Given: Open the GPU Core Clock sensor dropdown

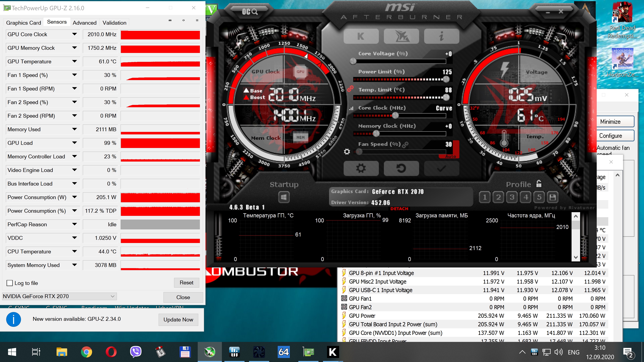Looking at the screenshot, I should click(74, 34).
